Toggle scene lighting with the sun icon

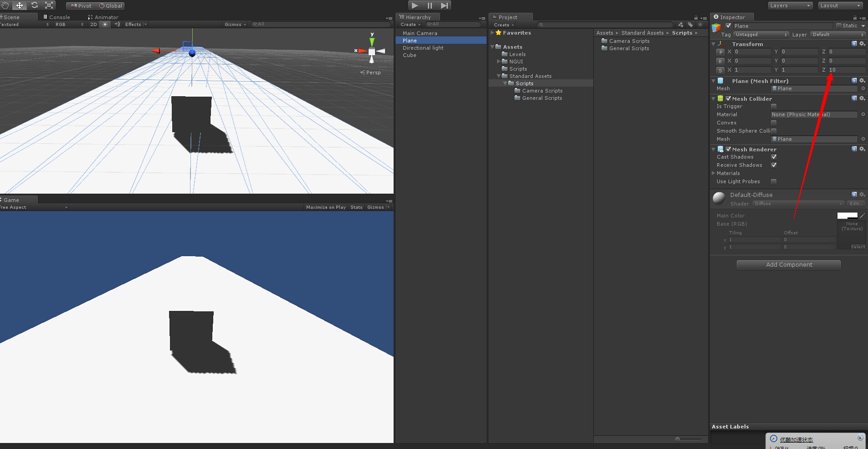pos(105,24)
